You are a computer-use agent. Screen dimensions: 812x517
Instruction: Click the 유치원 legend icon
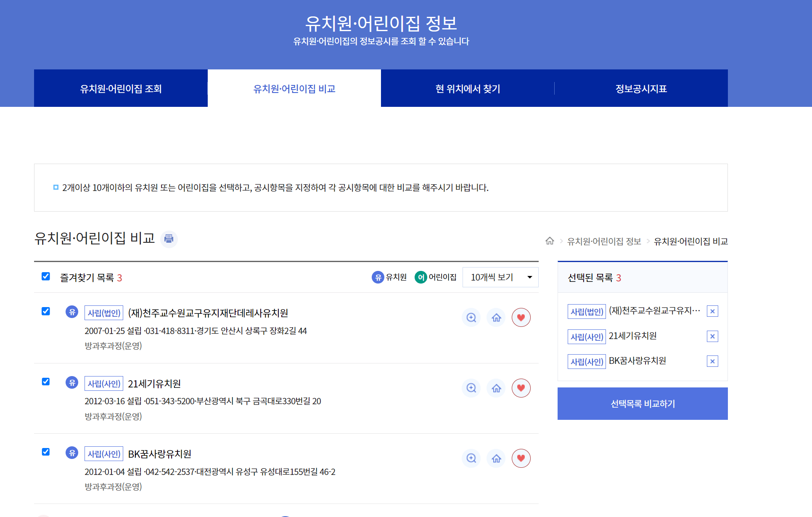click(x=377, y=277)
